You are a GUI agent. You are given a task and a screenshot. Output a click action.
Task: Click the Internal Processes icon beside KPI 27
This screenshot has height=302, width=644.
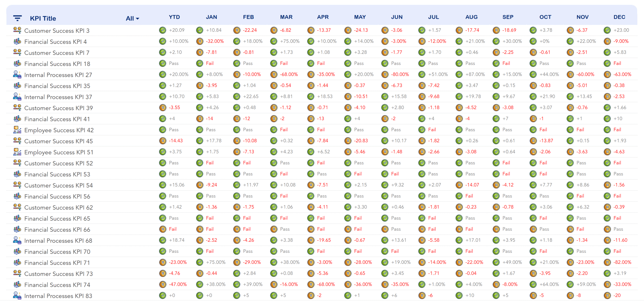pos(17,74)
